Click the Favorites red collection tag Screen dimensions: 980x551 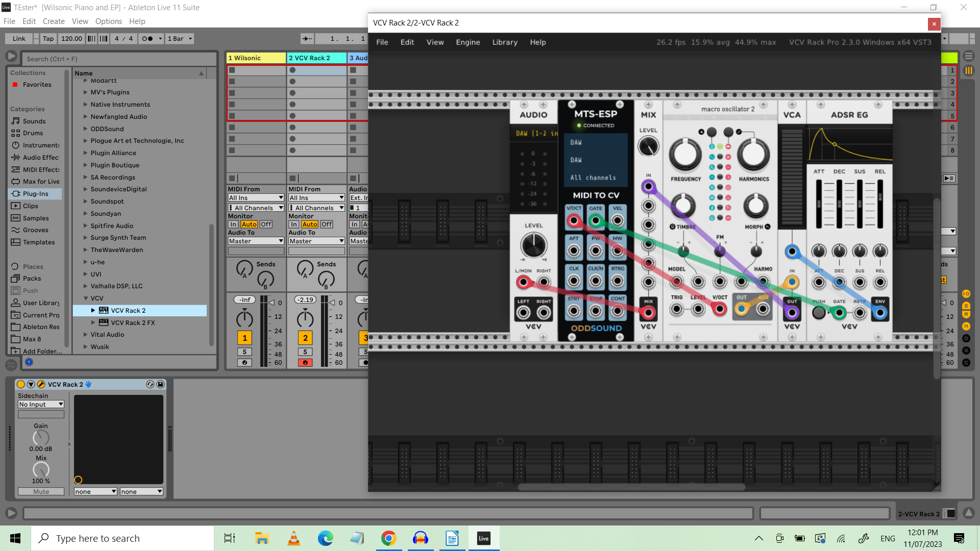point(15,85)
